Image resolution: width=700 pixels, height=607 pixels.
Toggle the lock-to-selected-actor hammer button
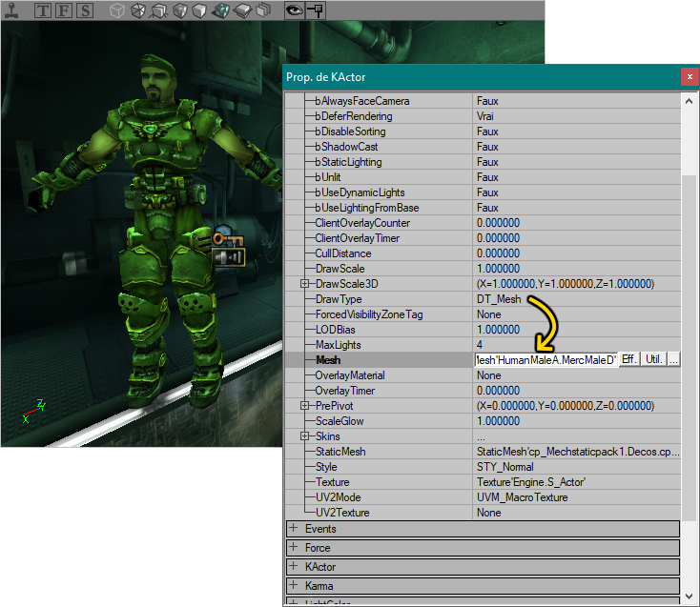coord(316,10)
